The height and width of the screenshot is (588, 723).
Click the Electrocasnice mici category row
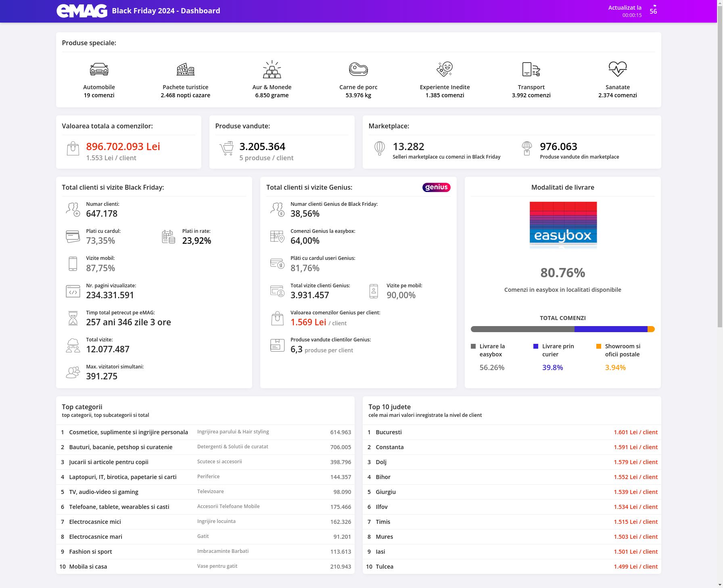pos(205,522)
